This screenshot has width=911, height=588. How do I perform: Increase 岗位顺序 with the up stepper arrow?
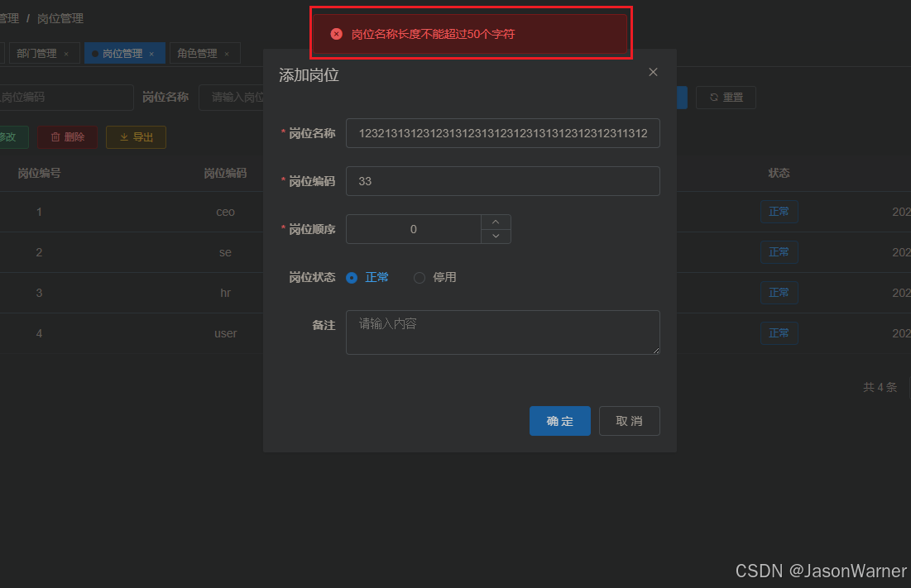[x=496, y=222]
